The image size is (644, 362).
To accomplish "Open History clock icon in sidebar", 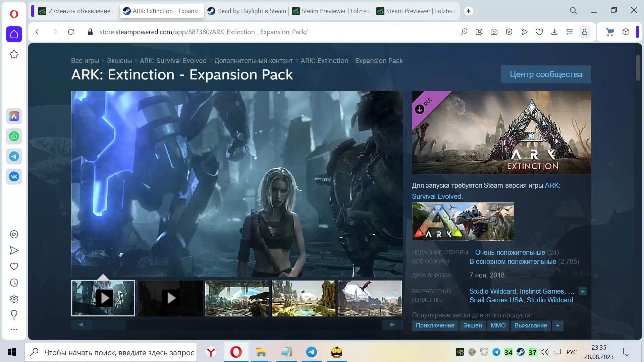I will click(14, 283).
